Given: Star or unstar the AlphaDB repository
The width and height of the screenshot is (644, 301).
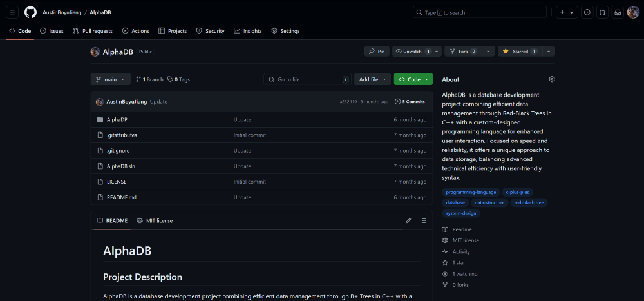Looking at the screenshot, I should tap(519, 51).
